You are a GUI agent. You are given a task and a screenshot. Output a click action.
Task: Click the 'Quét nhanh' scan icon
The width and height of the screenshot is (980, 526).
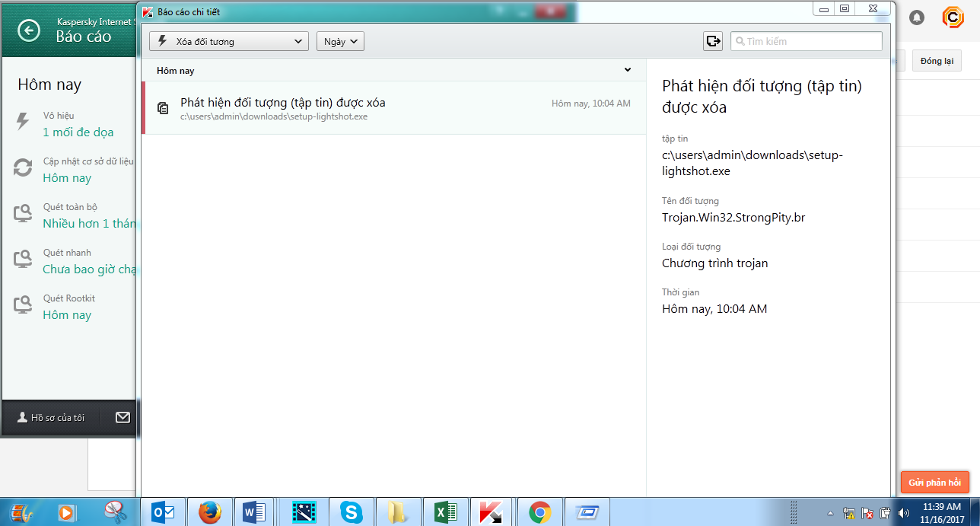(x=23, y=259)
